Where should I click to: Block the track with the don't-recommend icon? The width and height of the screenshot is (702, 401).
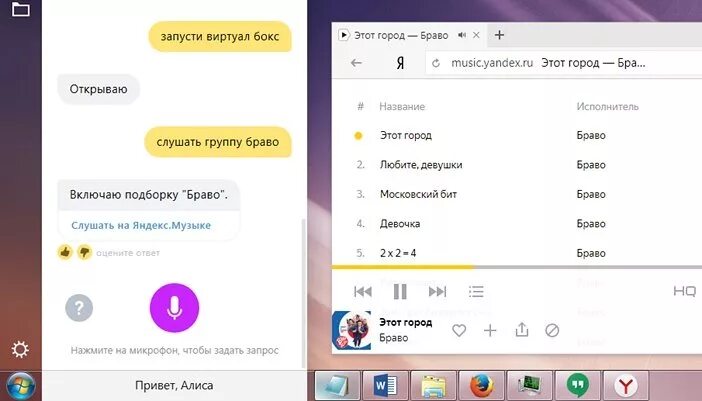552,331
